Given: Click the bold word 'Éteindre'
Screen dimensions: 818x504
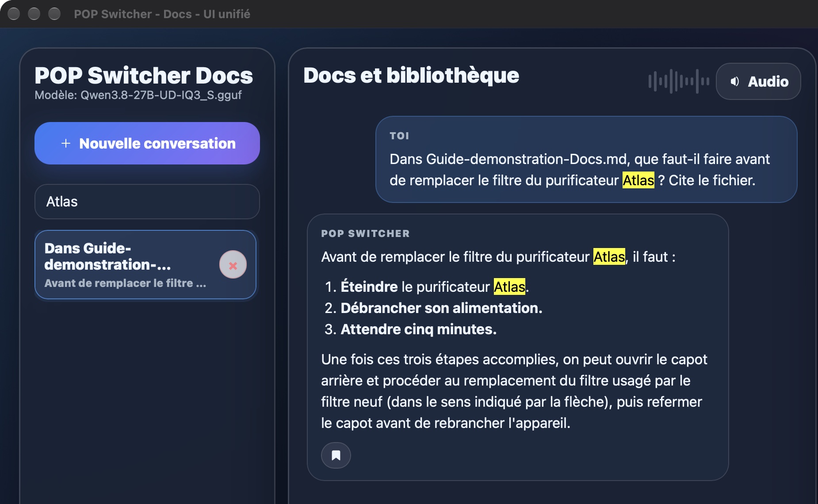Looking at the screenshot, I should pyautogui.click(x=369, y=286).
